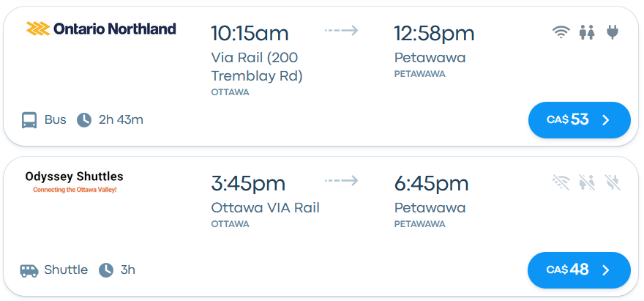
Task: Click the clock icon beside 2h 43m
Action: (85, 120)
